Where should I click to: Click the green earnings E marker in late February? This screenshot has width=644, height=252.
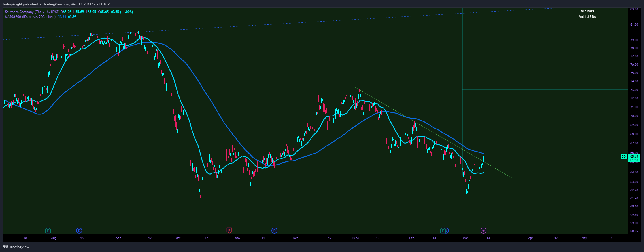click(x=442, y=230)
